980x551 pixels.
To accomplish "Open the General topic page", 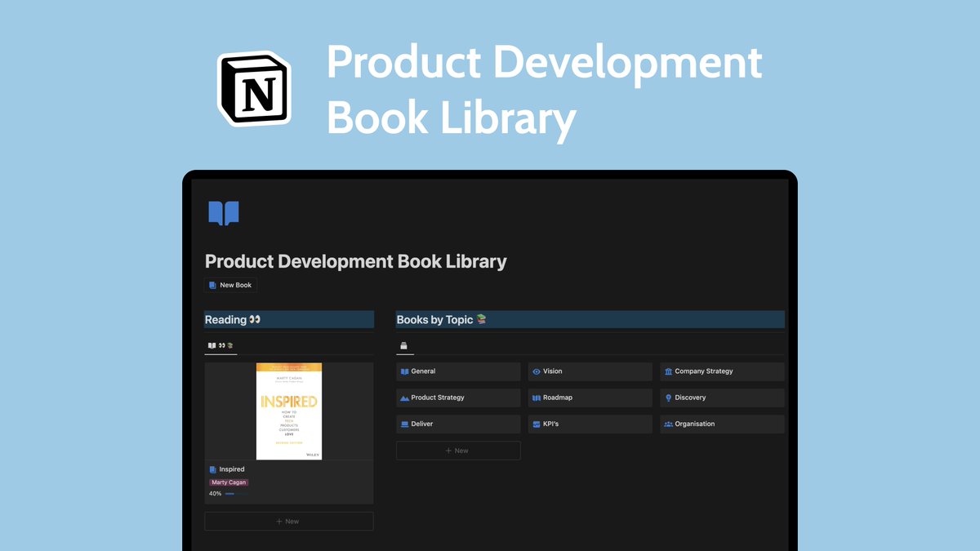I will 458,371.
